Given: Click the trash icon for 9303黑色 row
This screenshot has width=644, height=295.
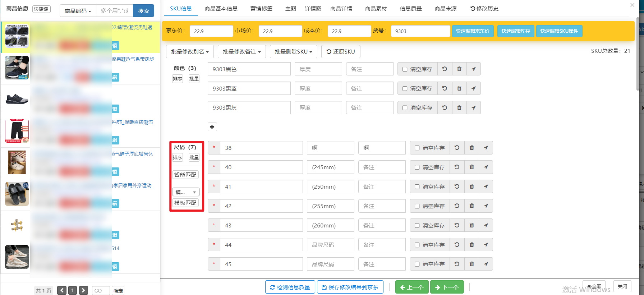Looking at the screenshot, I should click(459, 69).
